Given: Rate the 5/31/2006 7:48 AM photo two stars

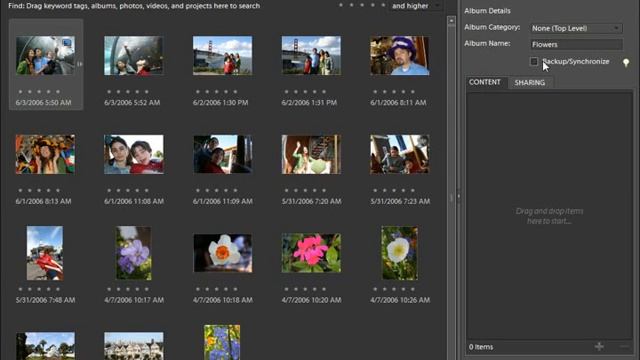Looking at the screenshot, I should click(30, 289).
